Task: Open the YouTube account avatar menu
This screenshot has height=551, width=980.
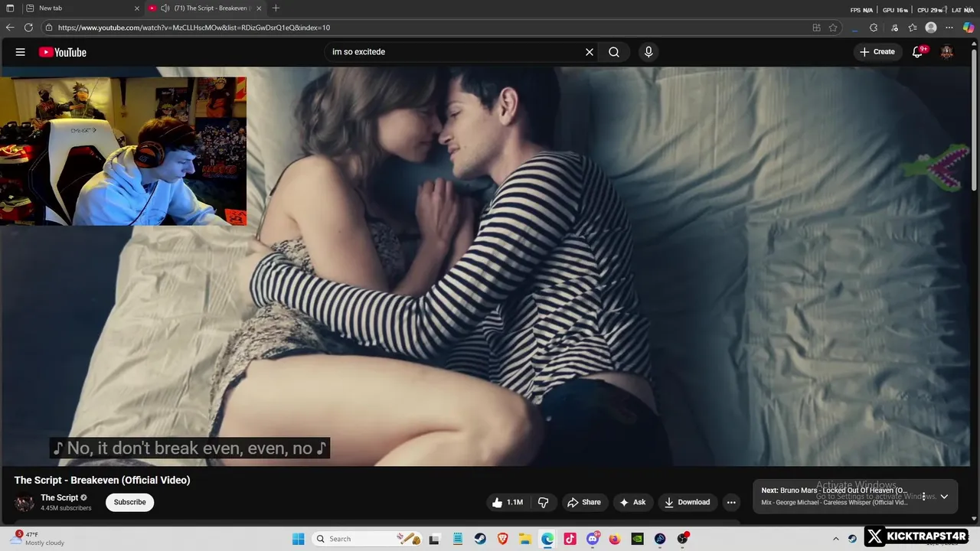Action: click(x=947, y=52)
